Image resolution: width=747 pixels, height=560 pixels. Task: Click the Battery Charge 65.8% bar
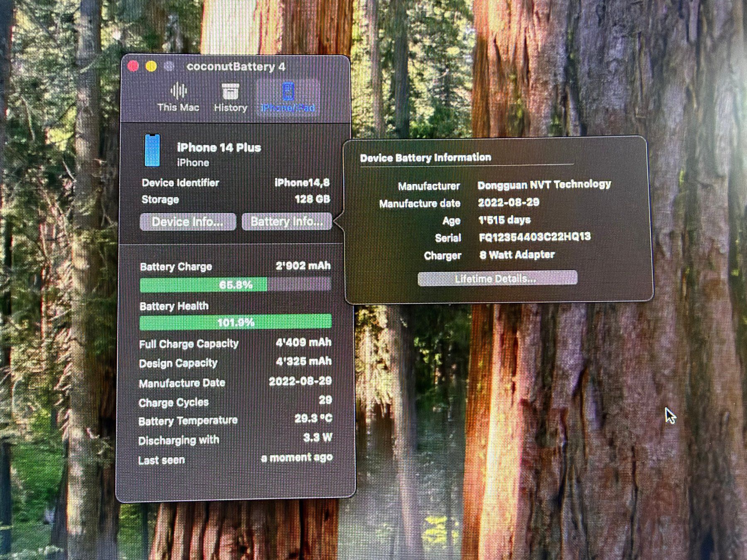(x=235, y=285)
